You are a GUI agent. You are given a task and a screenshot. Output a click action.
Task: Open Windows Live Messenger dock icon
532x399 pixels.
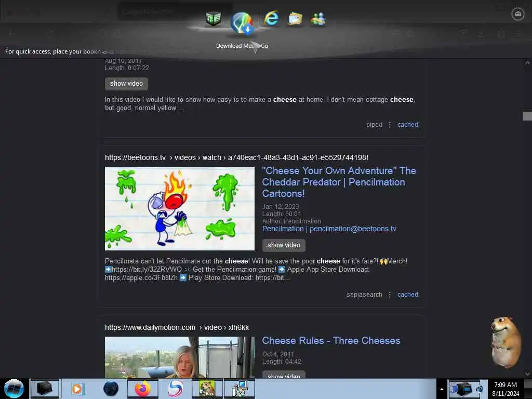[x=318, y=19]
